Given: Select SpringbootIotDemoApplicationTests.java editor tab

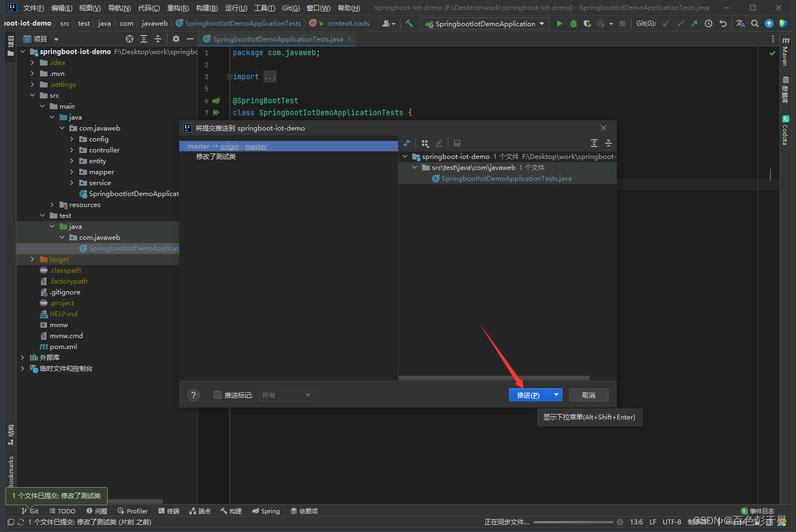Looking at the screenshot, I should (278, 39).
